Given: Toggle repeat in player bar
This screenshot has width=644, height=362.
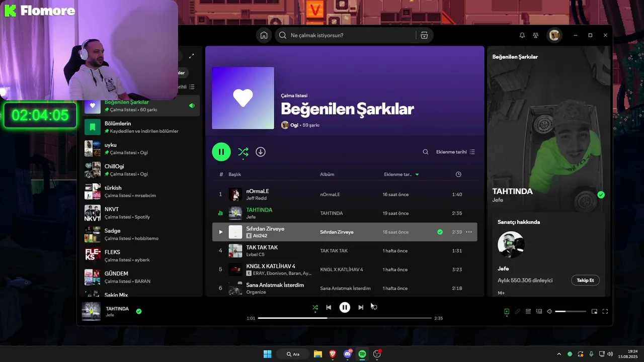Looking at the screenshot, I should [x=374, y=307].
